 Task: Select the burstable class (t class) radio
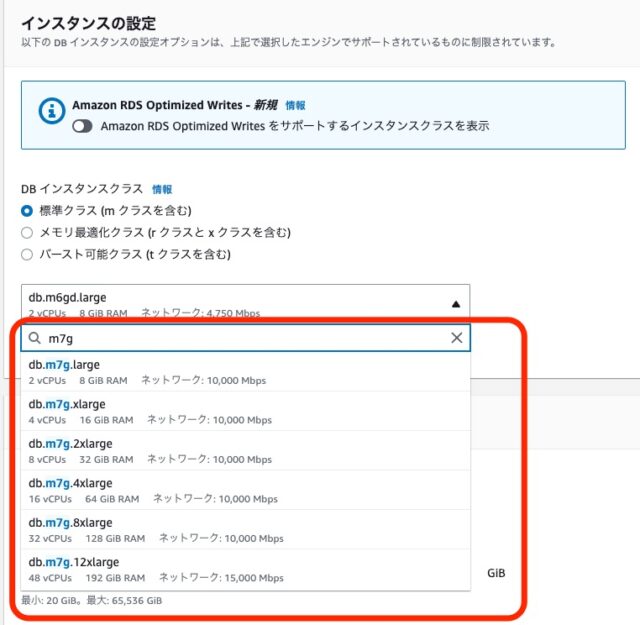tap(27, 255)
